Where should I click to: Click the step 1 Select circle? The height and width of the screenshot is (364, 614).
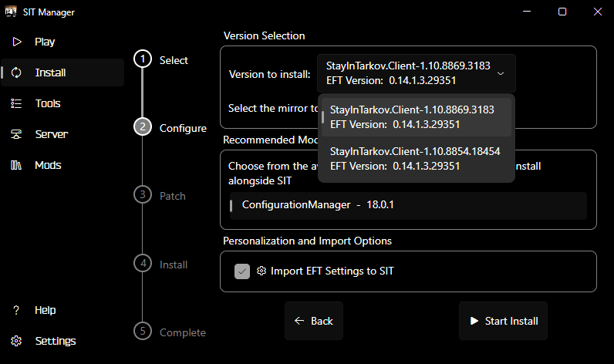click(143, 59)
